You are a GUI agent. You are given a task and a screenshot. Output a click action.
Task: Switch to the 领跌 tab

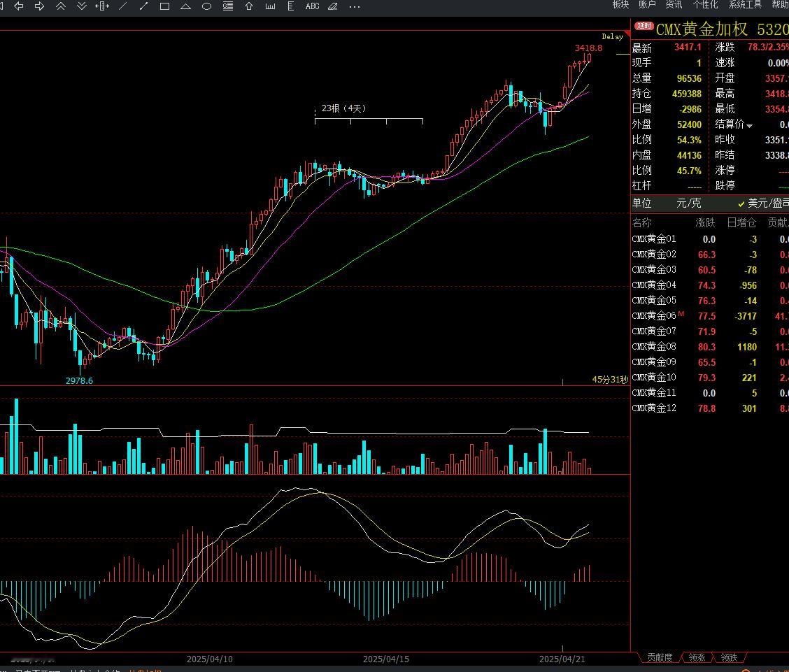point(729,657)
